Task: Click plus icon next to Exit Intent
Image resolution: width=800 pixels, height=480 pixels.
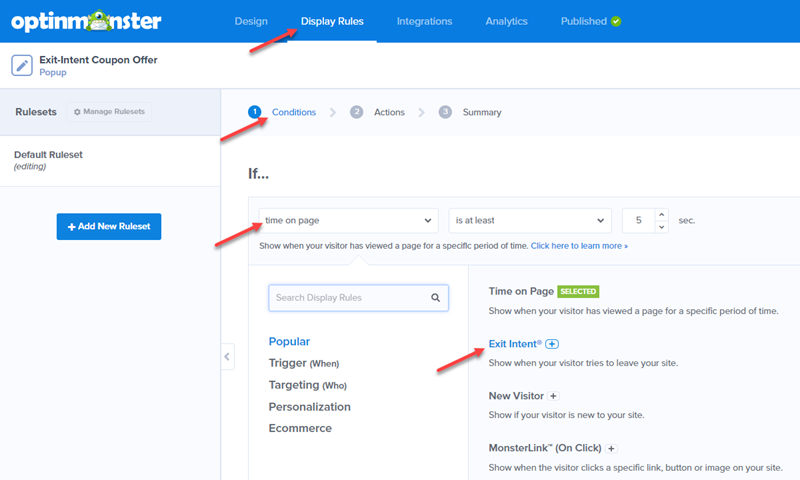Action: point(552,344)
